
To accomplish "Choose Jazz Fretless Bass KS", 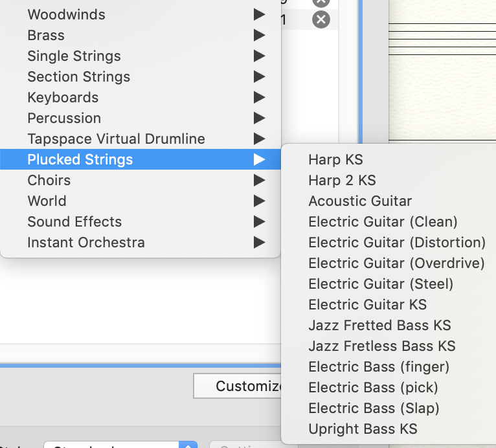I will tap(382, 346).
